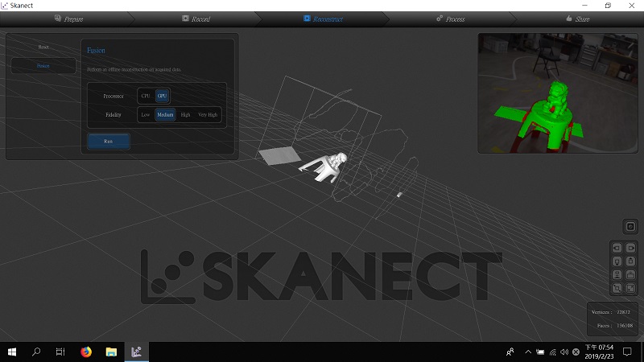The height and width of the screenshot is (362, 644).
Task: Open the Share tab
Action: pyautogui.click(x=578, y=19)
